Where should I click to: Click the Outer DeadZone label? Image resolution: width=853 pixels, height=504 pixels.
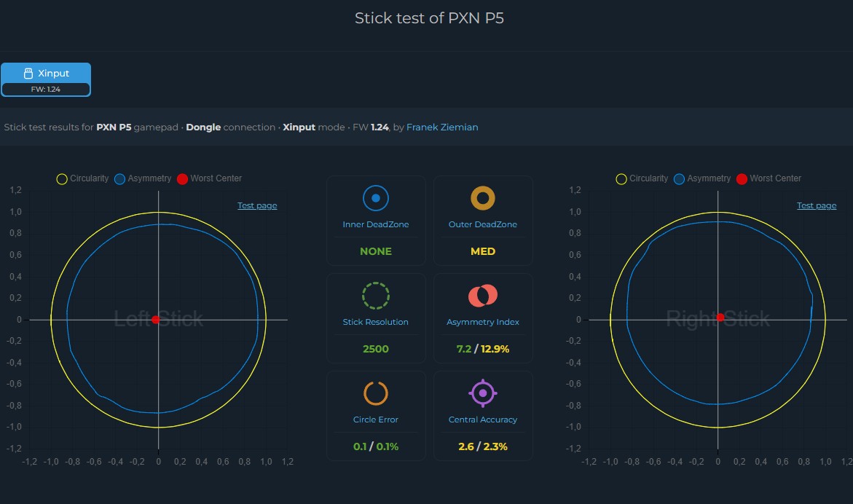pos(482,224)
